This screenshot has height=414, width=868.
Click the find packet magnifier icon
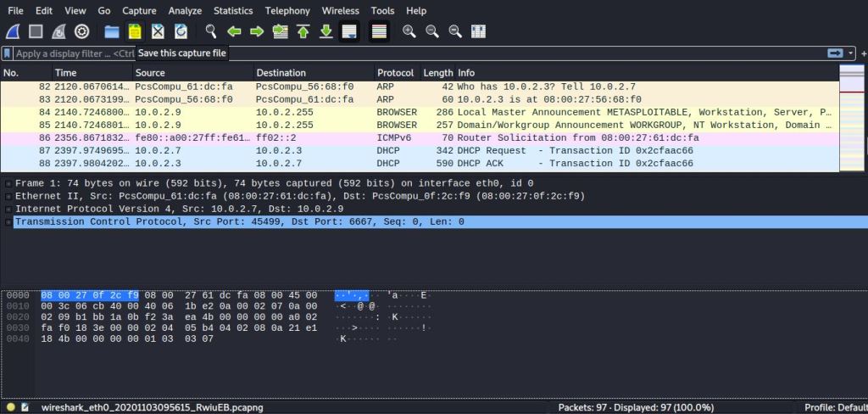(x=211, y=31)
